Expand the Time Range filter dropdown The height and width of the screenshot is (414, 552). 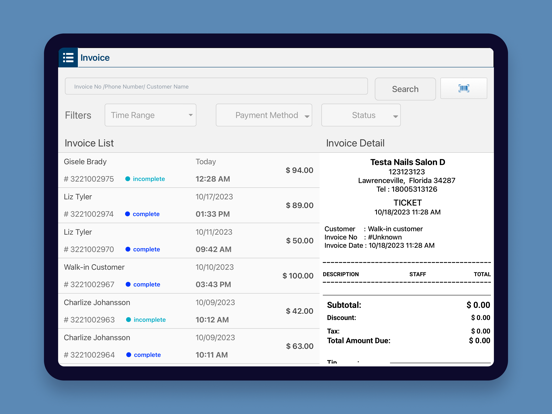coord(150,115)
